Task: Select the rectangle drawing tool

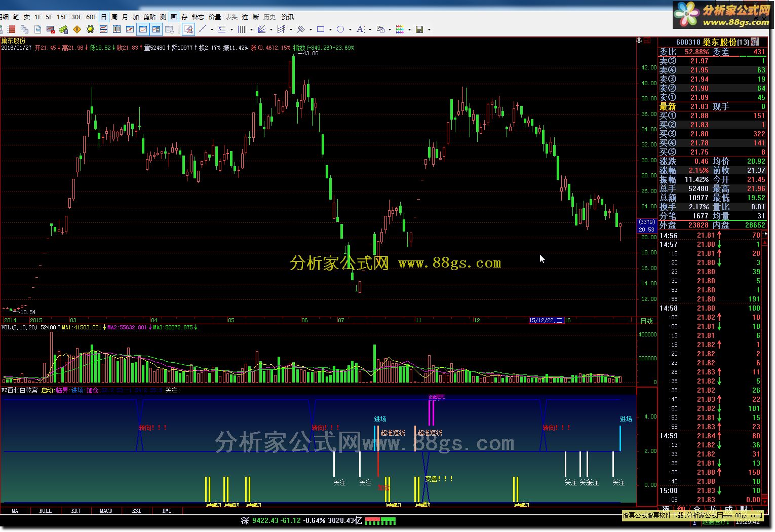Action: tap(321, 29)
